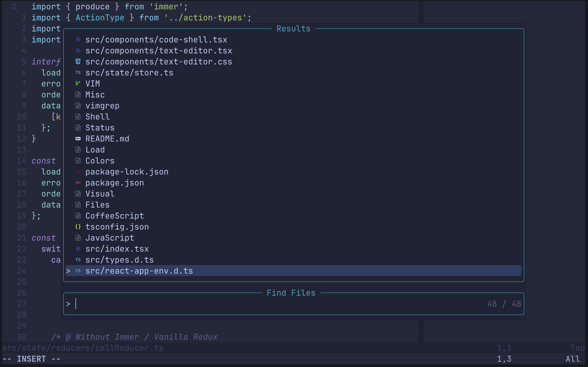The height and width of the screenshot is (367, 588).
Task: Click the document icon beside CoffeeScript
Action: coord(78,216)
